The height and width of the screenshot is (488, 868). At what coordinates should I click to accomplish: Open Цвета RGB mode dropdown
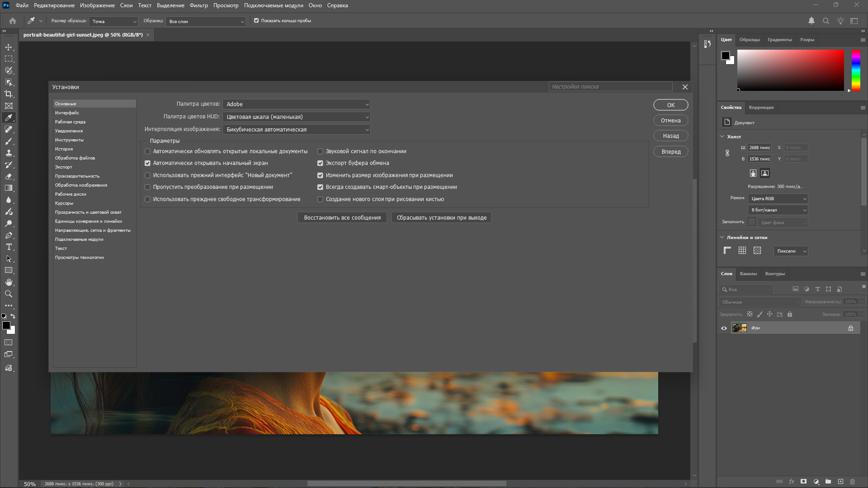coord(778,199)
